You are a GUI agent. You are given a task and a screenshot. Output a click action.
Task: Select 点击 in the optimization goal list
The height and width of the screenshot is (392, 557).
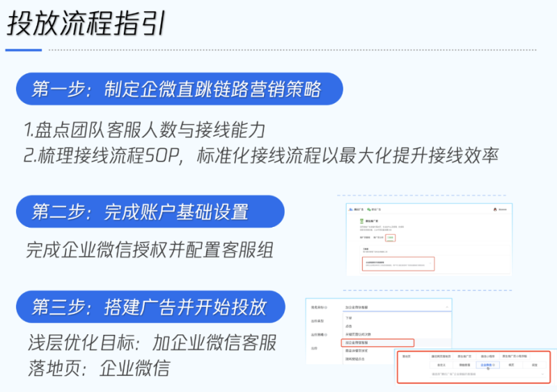(x=349, y=327)
